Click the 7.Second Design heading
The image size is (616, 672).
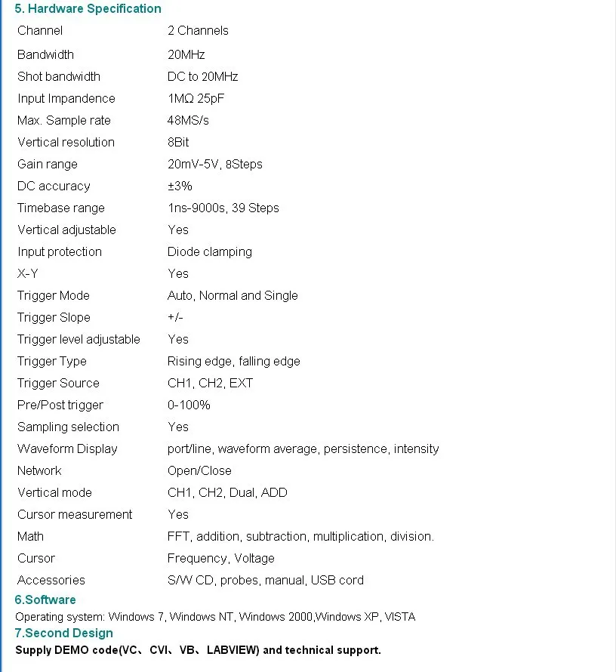pos(64,633)
